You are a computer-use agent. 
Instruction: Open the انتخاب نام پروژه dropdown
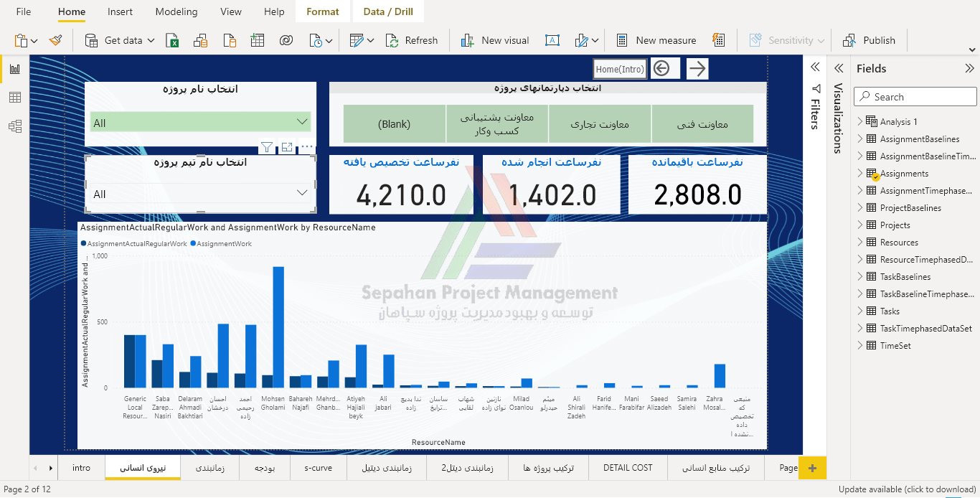(302, 122)
